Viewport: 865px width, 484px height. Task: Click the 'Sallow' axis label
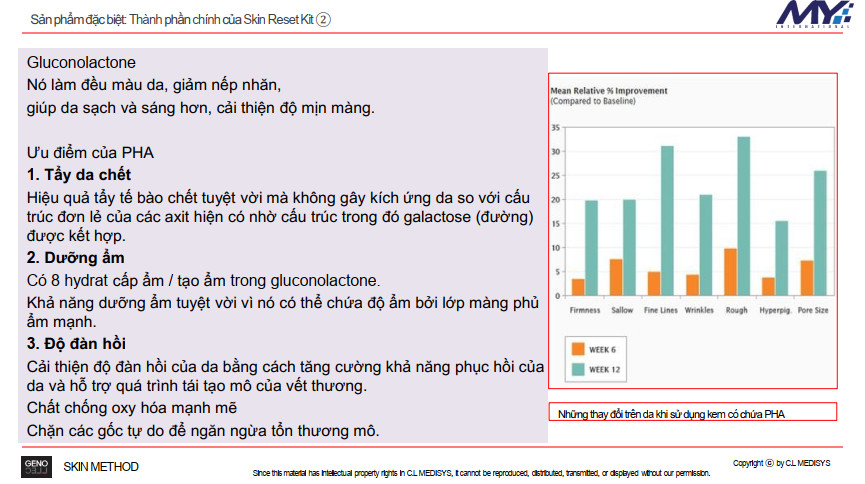pos(622,310)
